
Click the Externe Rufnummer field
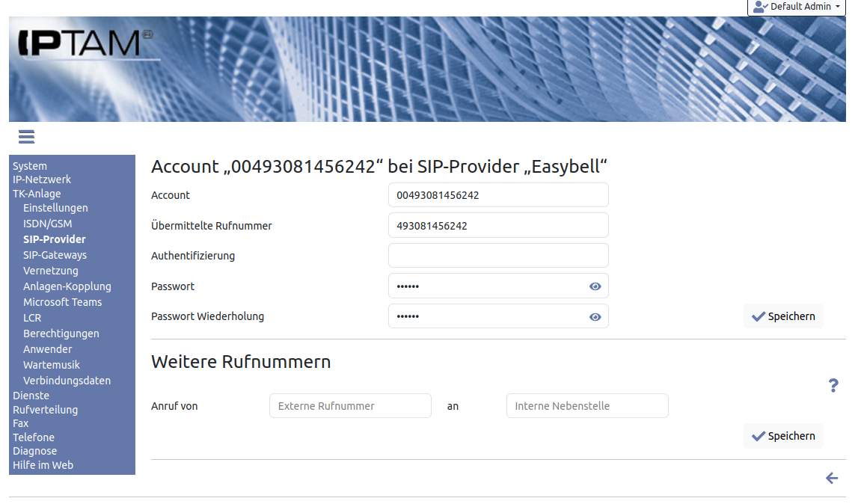coord(350,406)
